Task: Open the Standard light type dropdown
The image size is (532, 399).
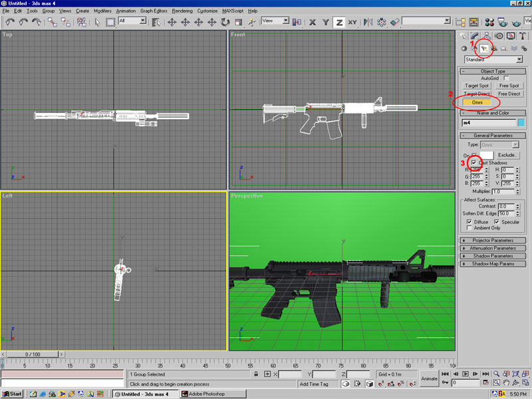Action: point(519,59)
